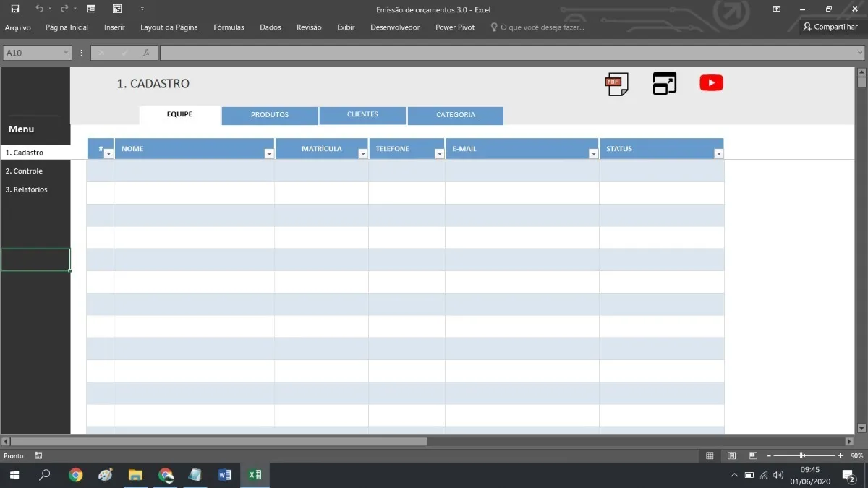This screenshot has width=868, height=488.
Task: Open the Layout da Página ribbon tab
Action: click(x=169, y=27)
